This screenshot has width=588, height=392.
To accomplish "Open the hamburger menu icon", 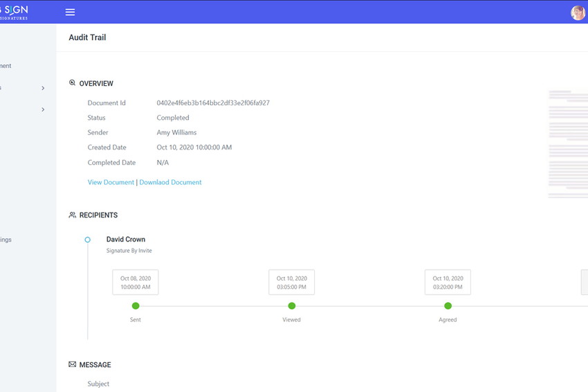I will pos(70,12).
